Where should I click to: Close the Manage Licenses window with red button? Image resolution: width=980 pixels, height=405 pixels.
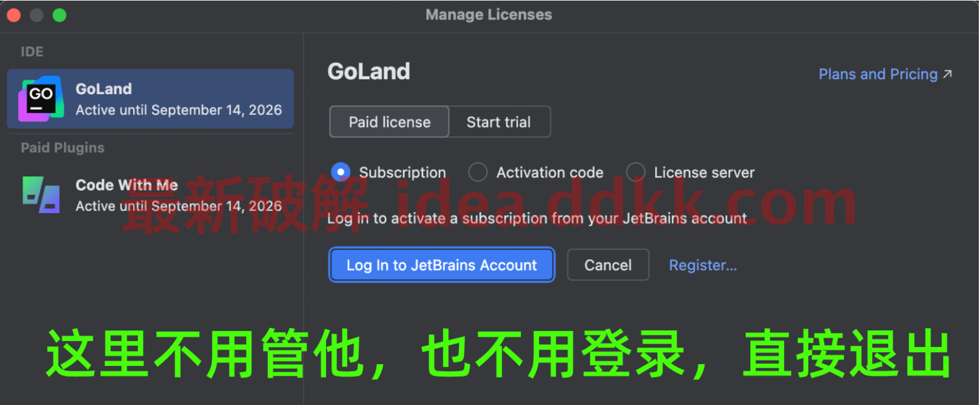pyautogui.click(x=14, y=15)
